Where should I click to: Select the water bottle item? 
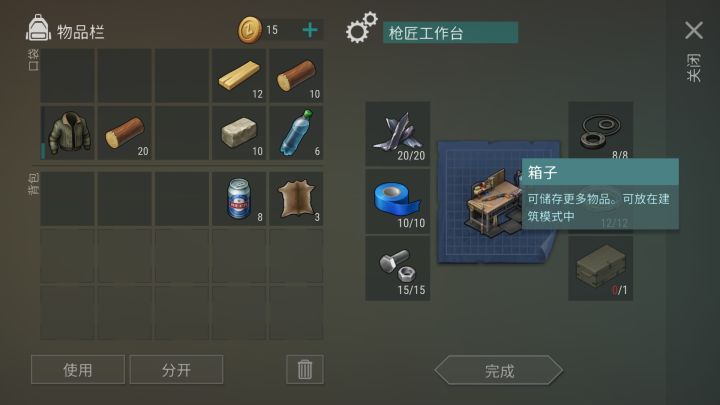[296, 133]
